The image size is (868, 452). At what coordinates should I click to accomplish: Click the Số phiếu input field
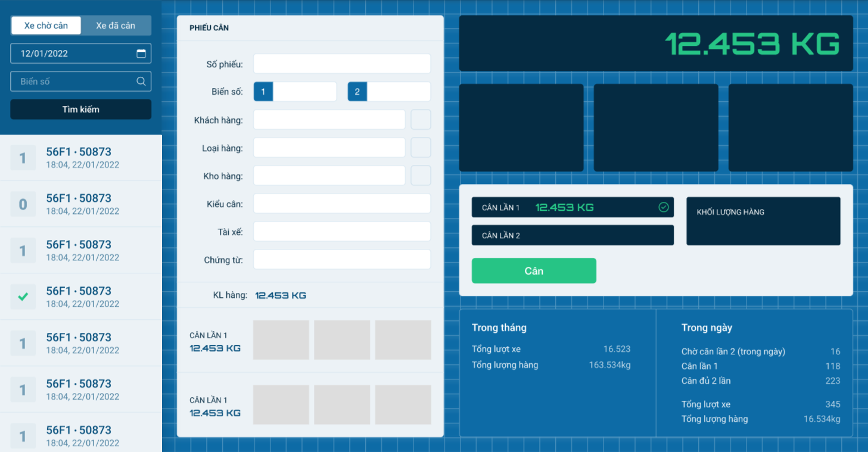coord(342,64)
